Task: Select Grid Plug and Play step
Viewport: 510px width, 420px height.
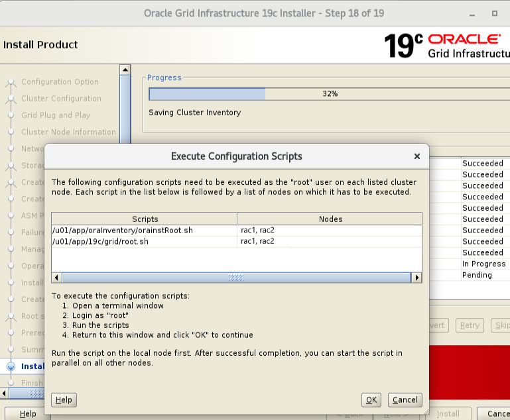Action: click(x=56, y=115)
